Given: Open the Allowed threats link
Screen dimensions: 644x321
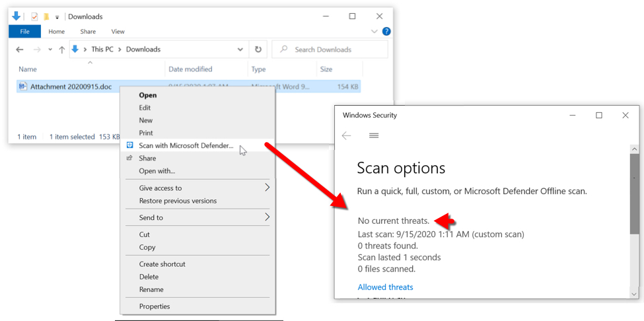Looking at the screenshot, I should point(385,287).
